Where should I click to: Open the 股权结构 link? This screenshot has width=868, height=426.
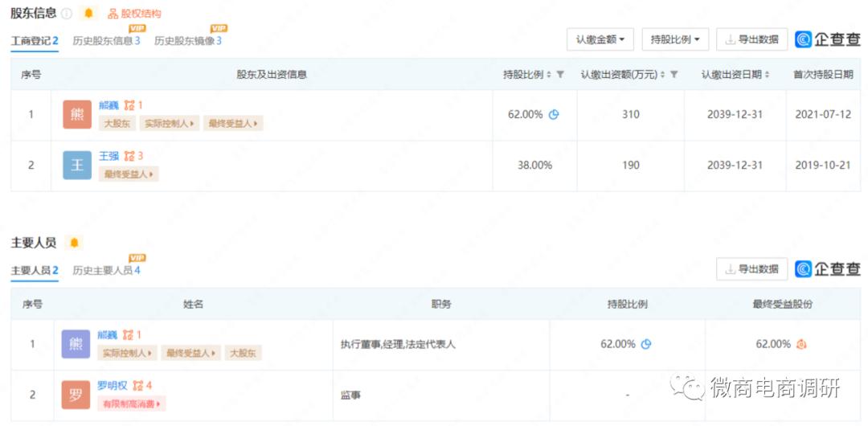click(135, 14)
